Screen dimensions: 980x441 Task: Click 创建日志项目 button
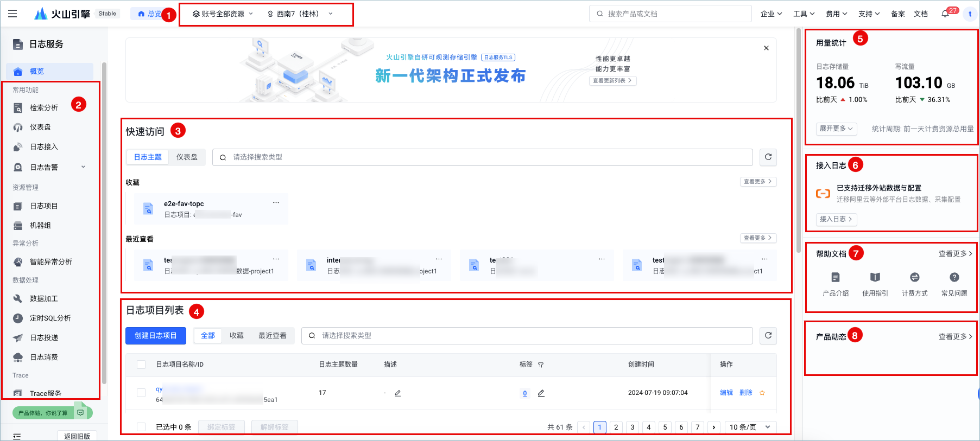coord(156,336)
